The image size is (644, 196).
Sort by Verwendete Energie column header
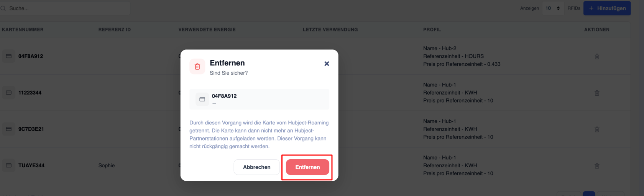click(x=207, y=29)
